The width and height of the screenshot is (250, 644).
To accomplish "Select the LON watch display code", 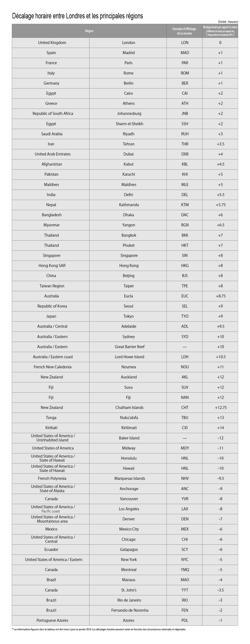I will coord(185,43).
